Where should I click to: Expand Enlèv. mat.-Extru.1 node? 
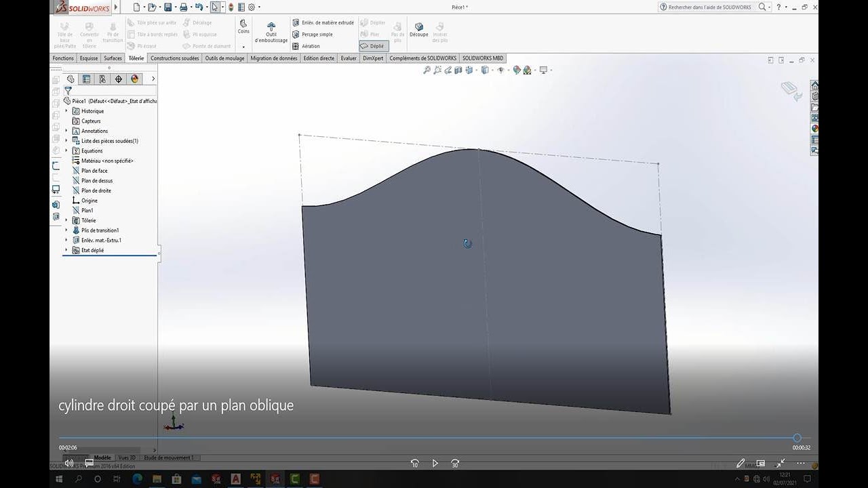(x=66, y=240)
